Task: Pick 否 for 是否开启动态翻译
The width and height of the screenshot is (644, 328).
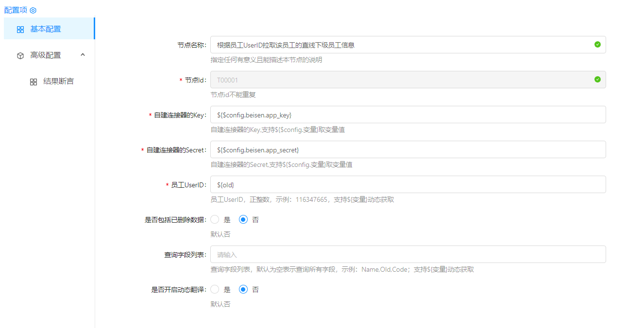Action: (244, 290)
